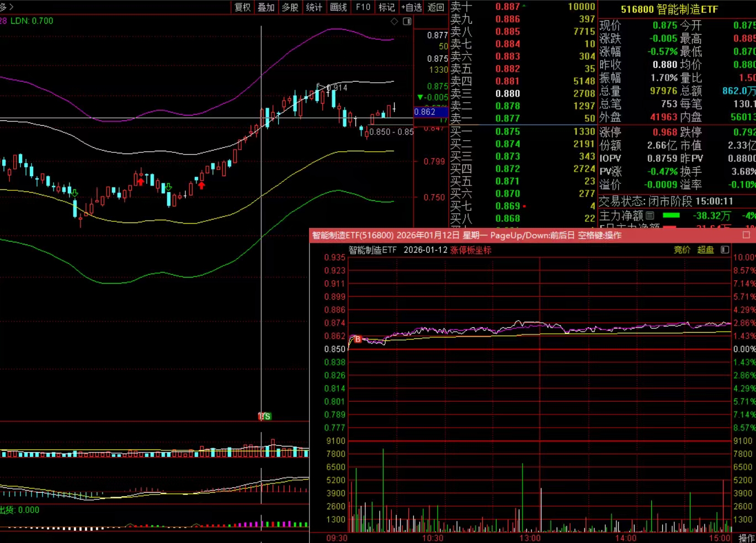This screenshot has height=543, width=756.
Task: Open the 复权 price adjustment menu
Action: point(243,7)
